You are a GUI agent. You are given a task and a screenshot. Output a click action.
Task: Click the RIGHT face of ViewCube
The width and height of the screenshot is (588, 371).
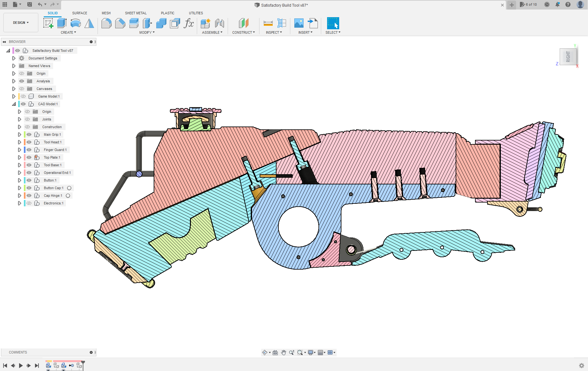point(568,57)
